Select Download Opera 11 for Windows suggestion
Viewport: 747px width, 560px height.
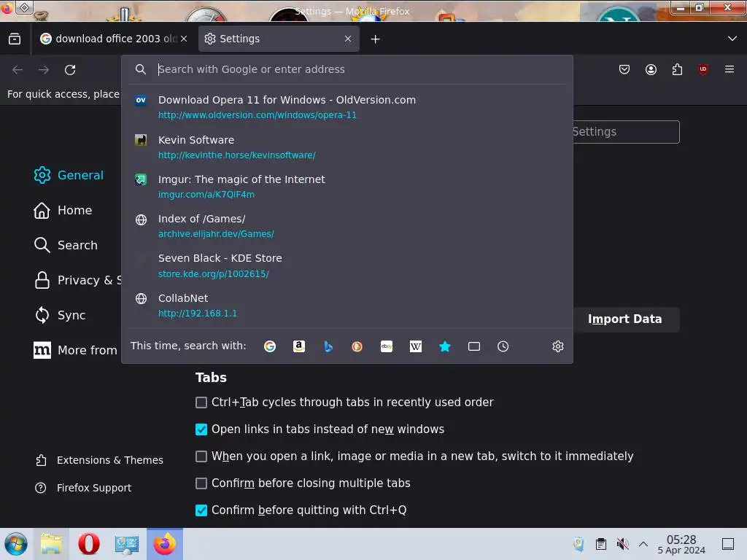point(347,107)
